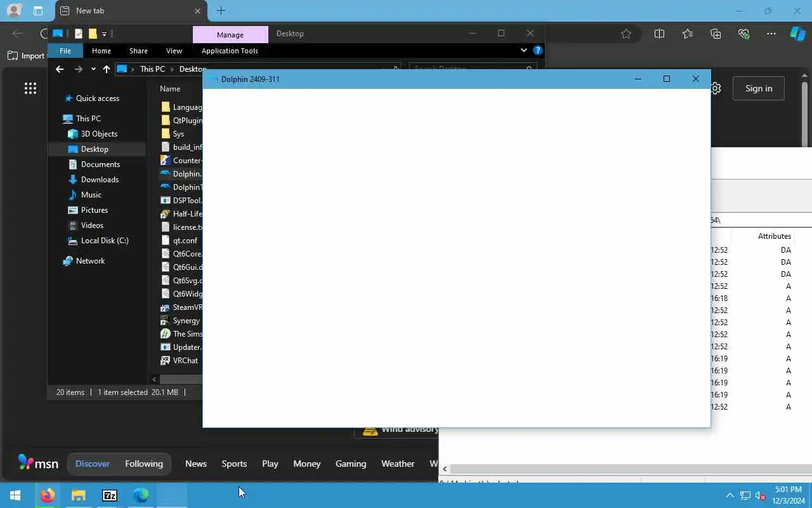Viewport: 812px width, 508px height.
Task: Open msn Weather section
Action: pos(398,464)
